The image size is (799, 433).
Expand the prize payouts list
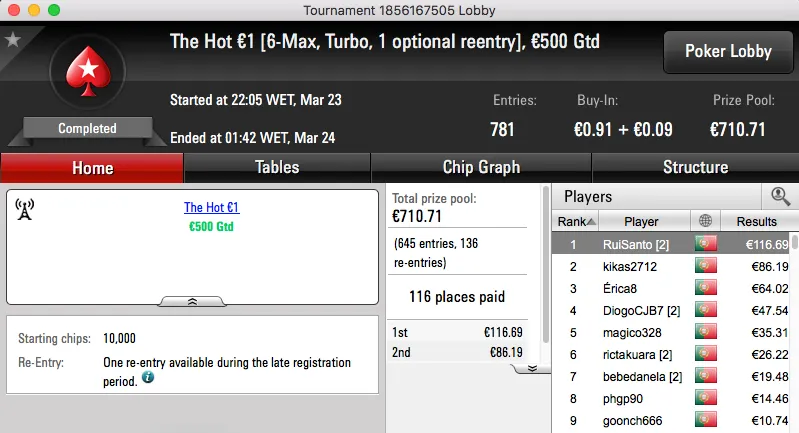pos(532,368)
